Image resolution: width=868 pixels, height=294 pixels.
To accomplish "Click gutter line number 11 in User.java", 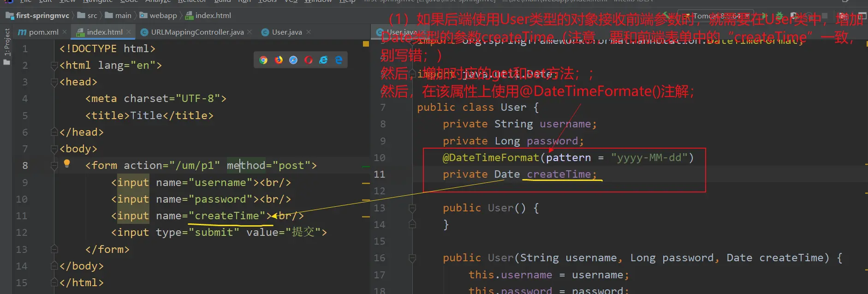I will coord(379,174).
